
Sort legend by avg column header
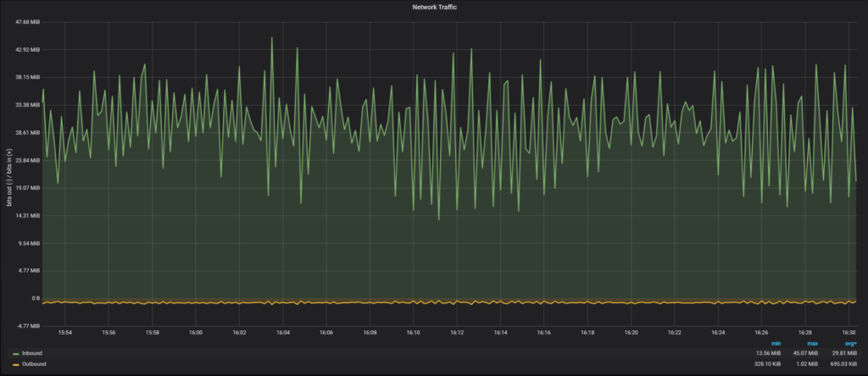[x=846, y=343]
